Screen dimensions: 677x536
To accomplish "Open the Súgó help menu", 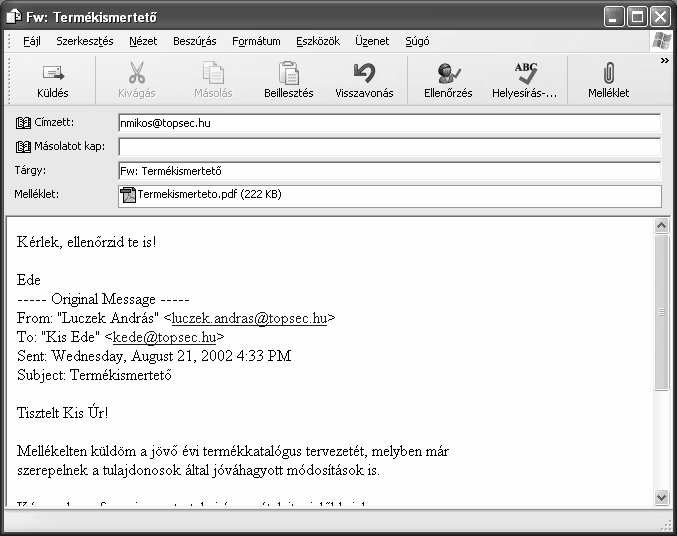I will (417, 41).
